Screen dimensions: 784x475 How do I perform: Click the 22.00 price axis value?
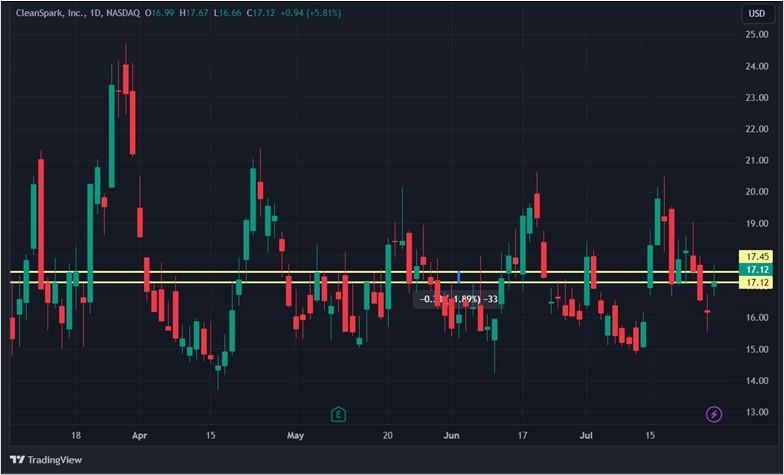point(756,129)
